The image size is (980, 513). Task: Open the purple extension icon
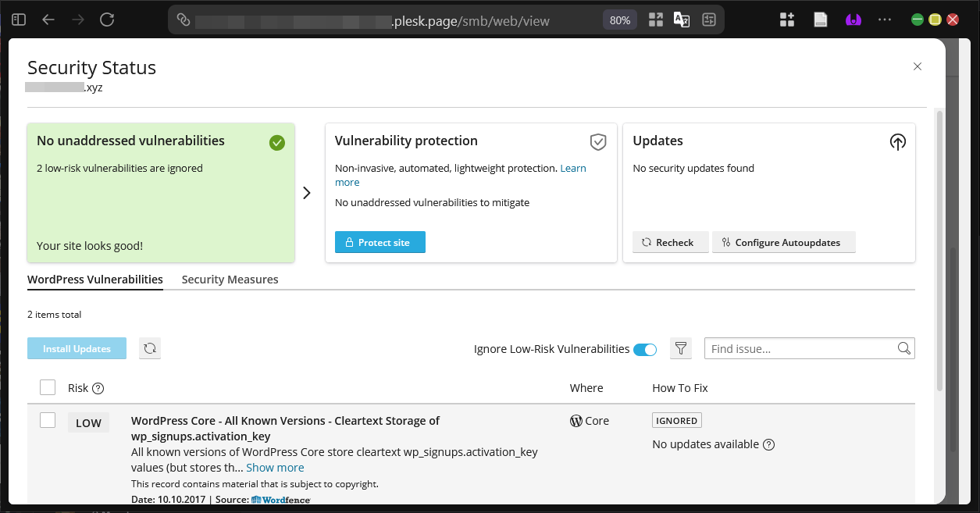(x=853, y=20)
